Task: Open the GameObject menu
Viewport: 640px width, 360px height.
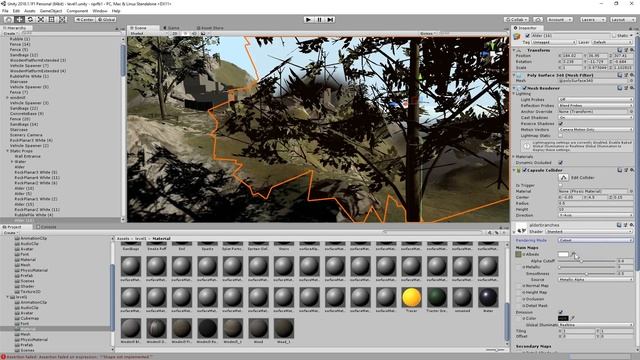Action: [x=51, y=11]
